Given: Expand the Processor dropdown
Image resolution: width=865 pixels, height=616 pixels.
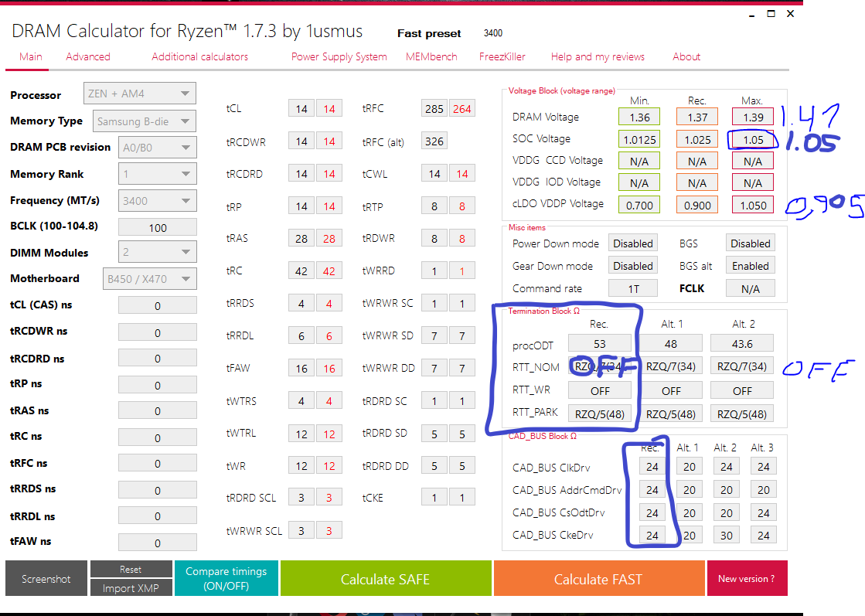Looking at the screenshot, I should 140,94.
